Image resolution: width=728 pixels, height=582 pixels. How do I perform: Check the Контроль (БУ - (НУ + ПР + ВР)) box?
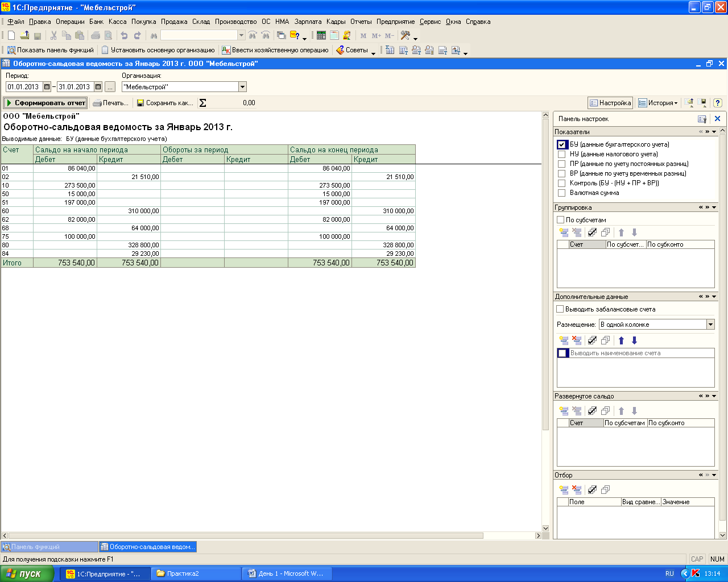coord(562,183)
